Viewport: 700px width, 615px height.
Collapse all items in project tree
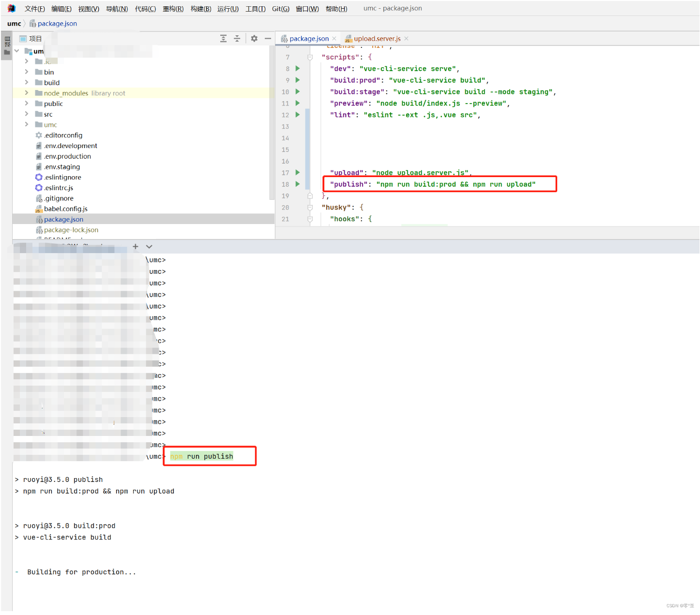click(237, 39)
